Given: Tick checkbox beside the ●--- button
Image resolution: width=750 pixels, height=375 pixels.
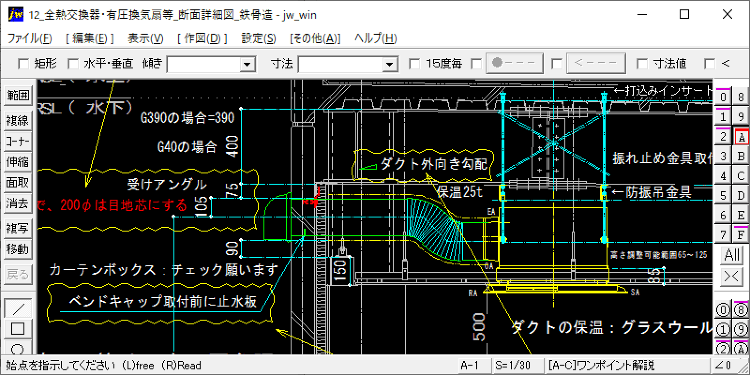Looking at the screenshot, I should coord(476,64).
